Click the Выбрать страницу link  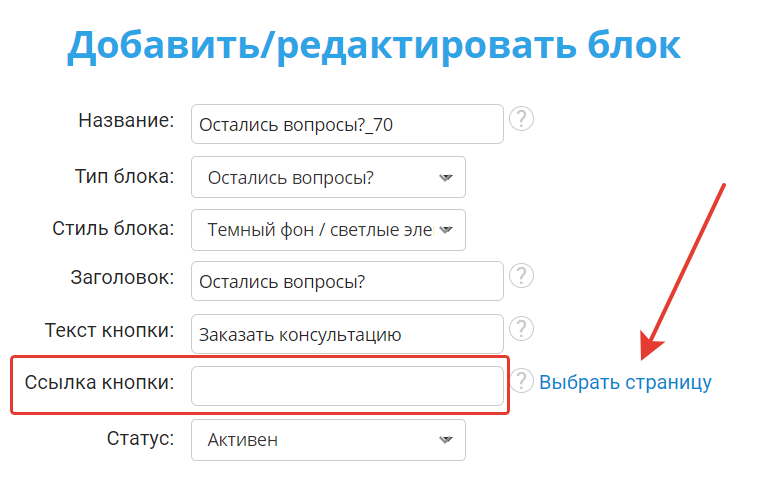coord(625,382)
